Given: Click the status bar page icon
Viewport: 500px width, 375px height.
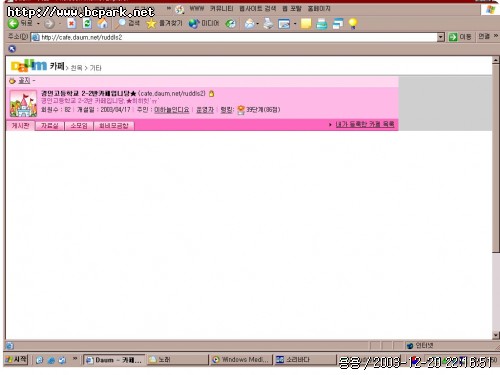Looking at the screenshot, I should [10, 346].
